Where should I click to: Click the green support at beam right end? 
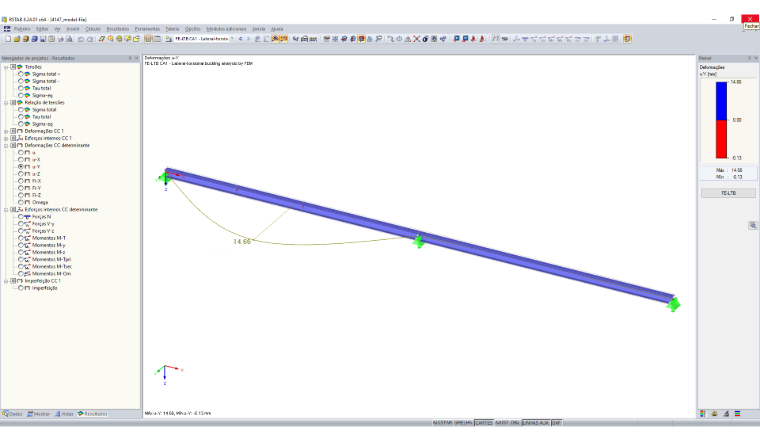[x=673, y=304]
